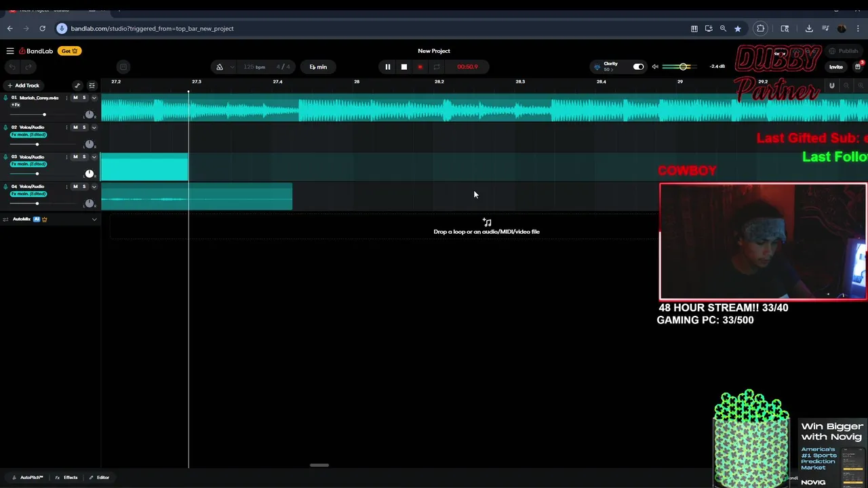Solo track 02 Voice/Audio
868x488 pixels.
coord(84,127)
